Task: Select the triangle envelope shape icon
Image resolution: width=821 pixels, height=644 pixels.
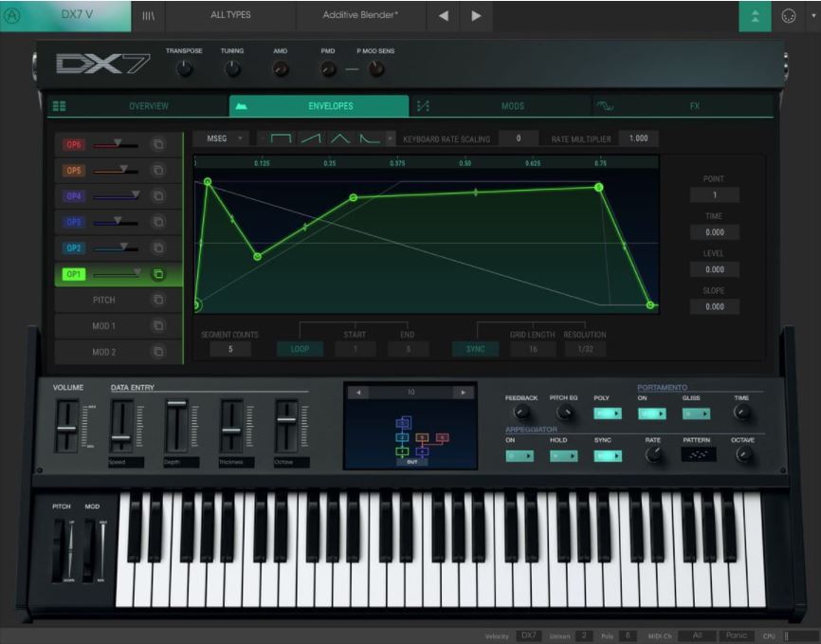Action: coord(339,138)
